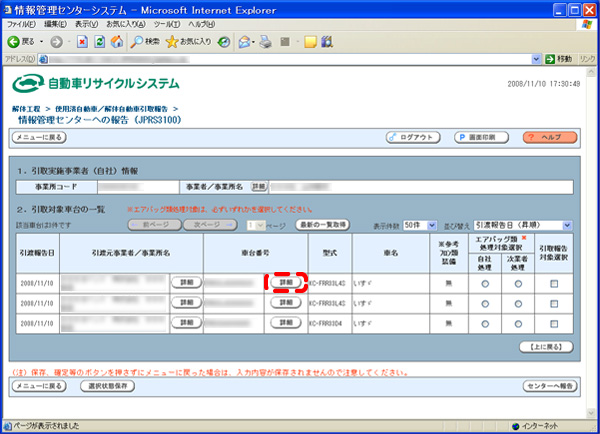Expand the address bar dropdown arrow

click(536, 59)
